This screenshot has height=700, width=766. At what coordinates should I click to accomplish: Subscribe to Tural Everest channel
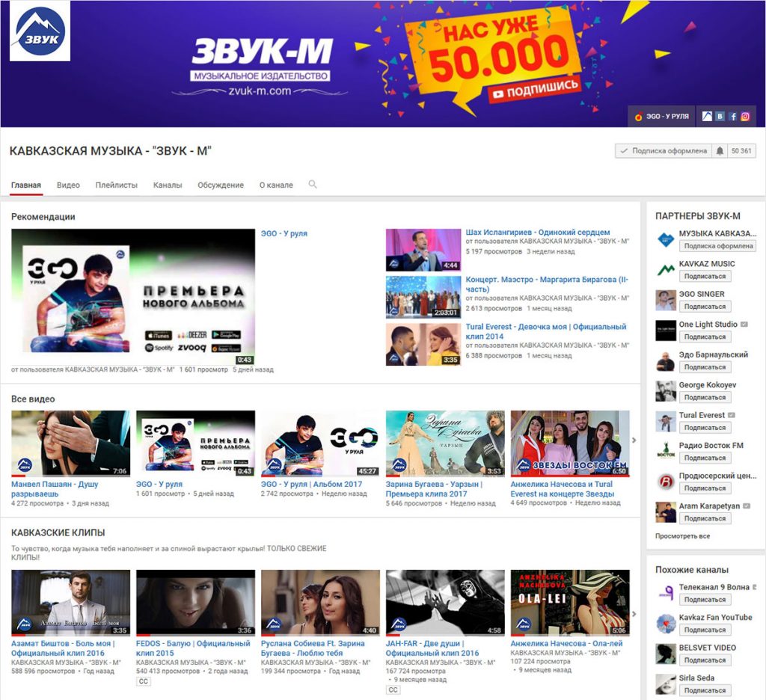point(705,428)
